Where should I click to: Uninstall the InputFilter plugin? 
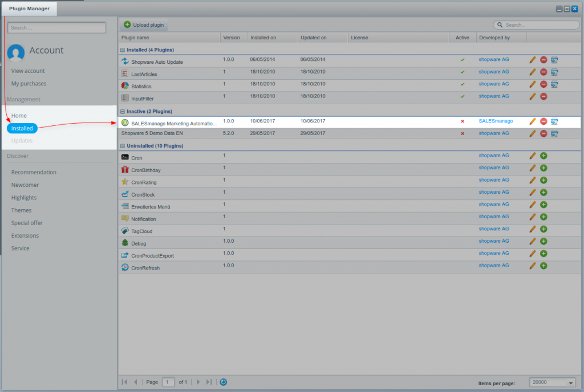point(544,97)
